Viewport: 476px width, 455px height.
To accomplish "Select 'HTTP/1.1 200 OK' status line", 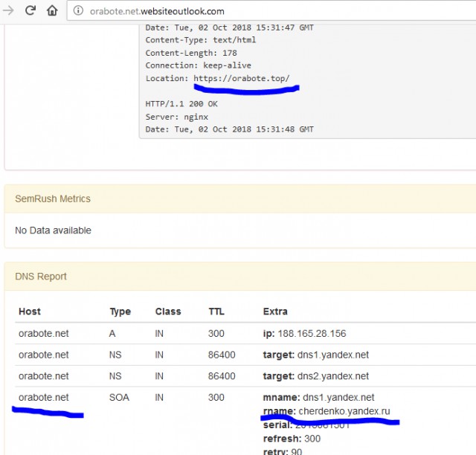I will tap(181, 104).
